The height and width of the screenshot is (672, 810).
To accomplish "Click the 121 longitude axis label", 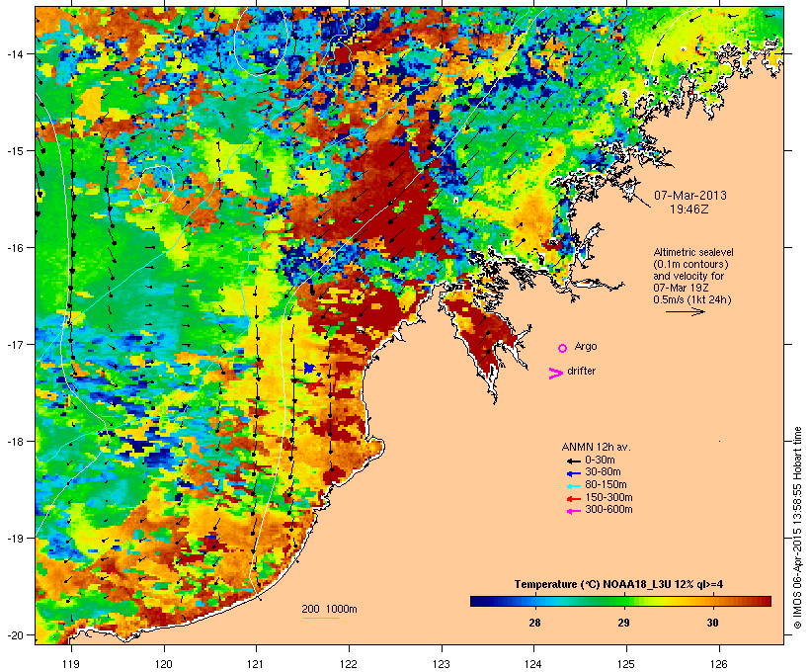I will pyautogui.click(x=256, y=664).
